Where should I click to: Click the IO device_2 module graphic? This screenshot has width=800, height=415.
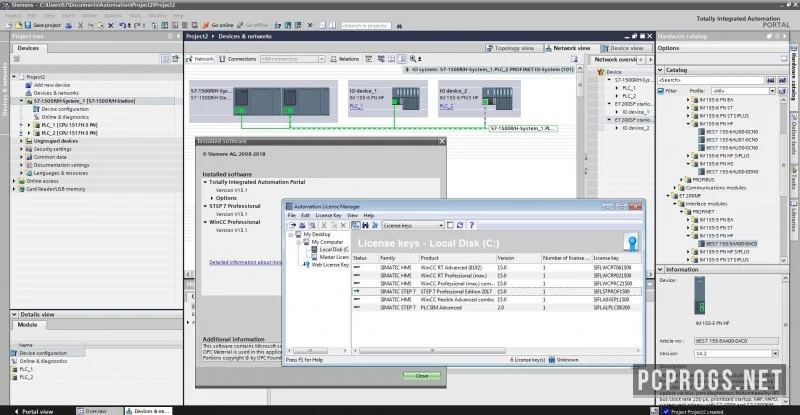[x=497, y=99]
